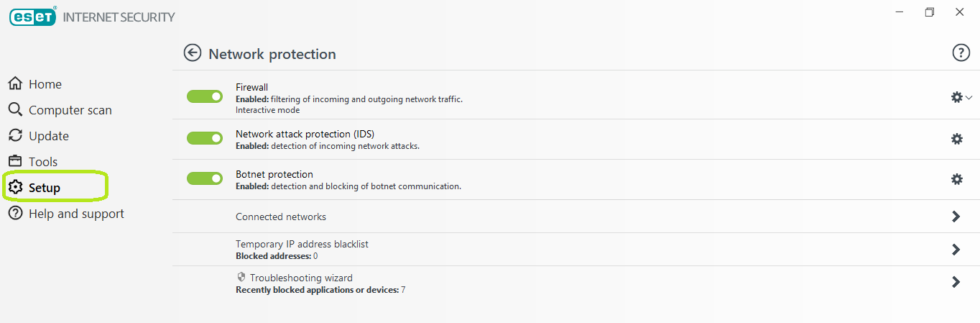980x323 pixels.
Task: Select Tools in the sidebar
Action: point(42,162)
